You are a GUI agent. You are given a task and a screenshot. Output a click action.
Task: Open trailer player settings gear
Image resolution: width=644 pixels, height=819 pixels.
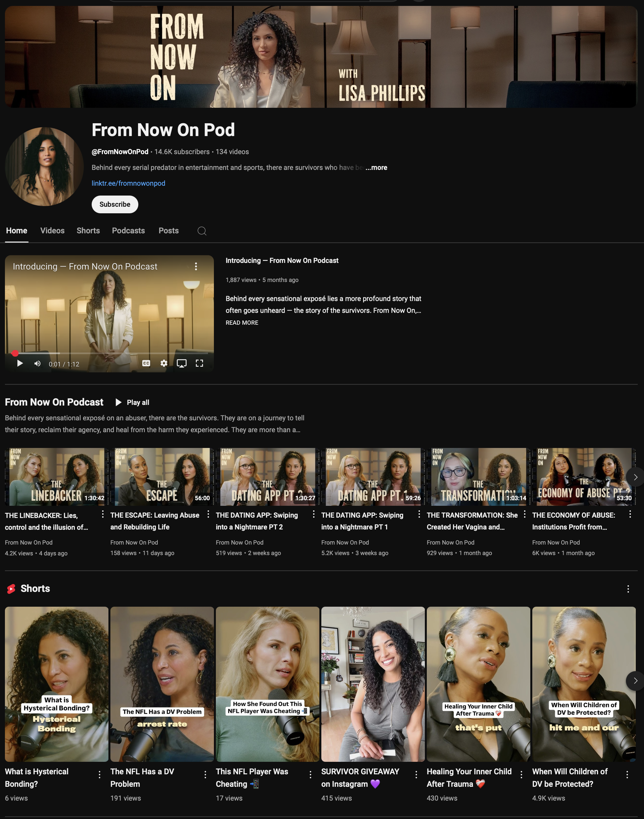click(164, 363)
